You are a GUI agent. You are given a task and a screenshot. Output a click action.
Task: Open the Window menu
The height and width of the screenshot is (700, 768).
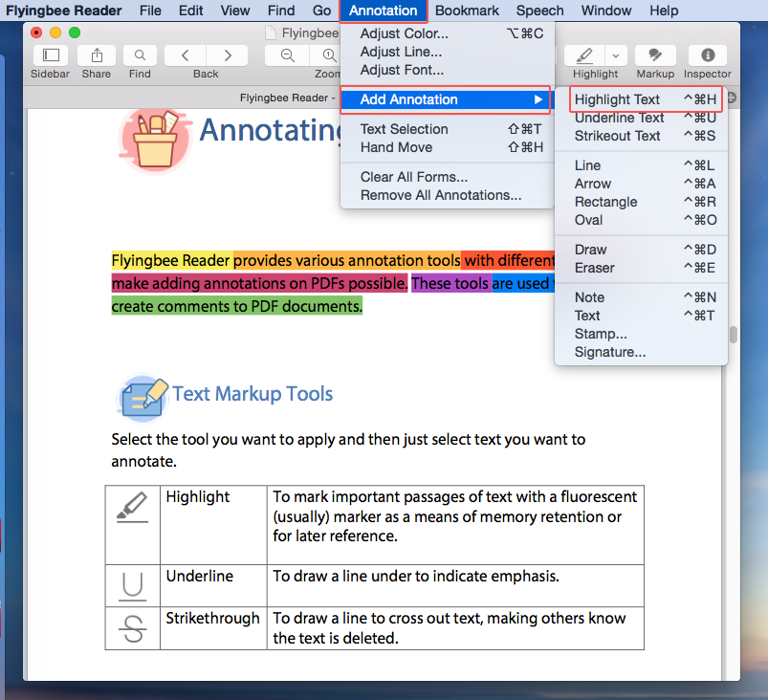[605, 11]
